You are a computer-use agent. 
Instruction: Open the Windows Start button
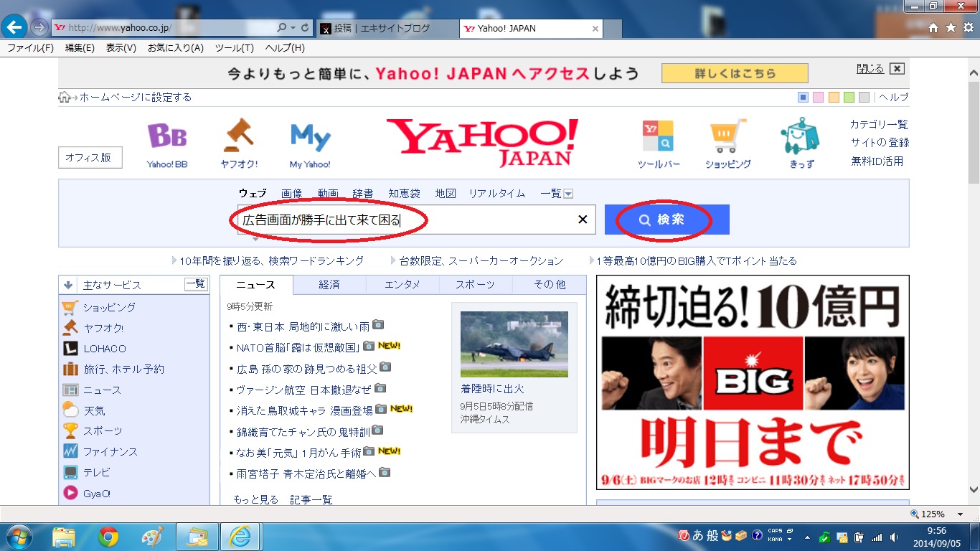tap(18, 536)
